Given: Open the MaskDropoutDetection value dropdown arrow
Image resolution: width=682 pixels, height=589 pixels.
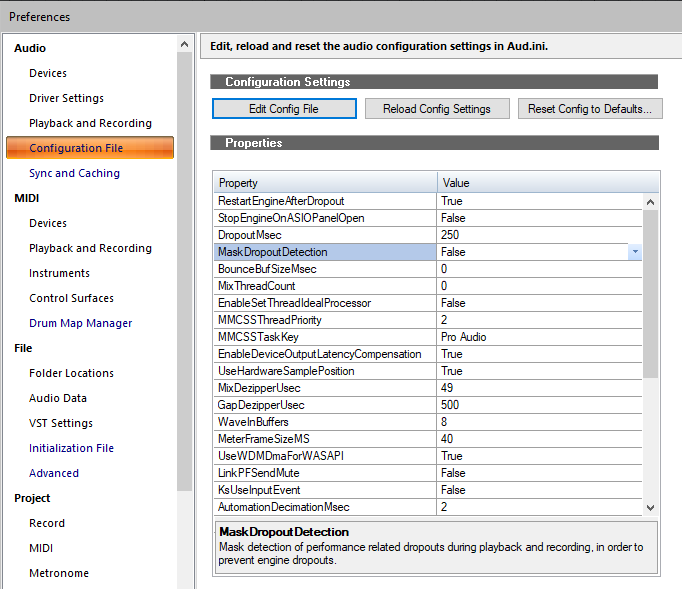Looking at the screenshot, I should coord(635,252).
